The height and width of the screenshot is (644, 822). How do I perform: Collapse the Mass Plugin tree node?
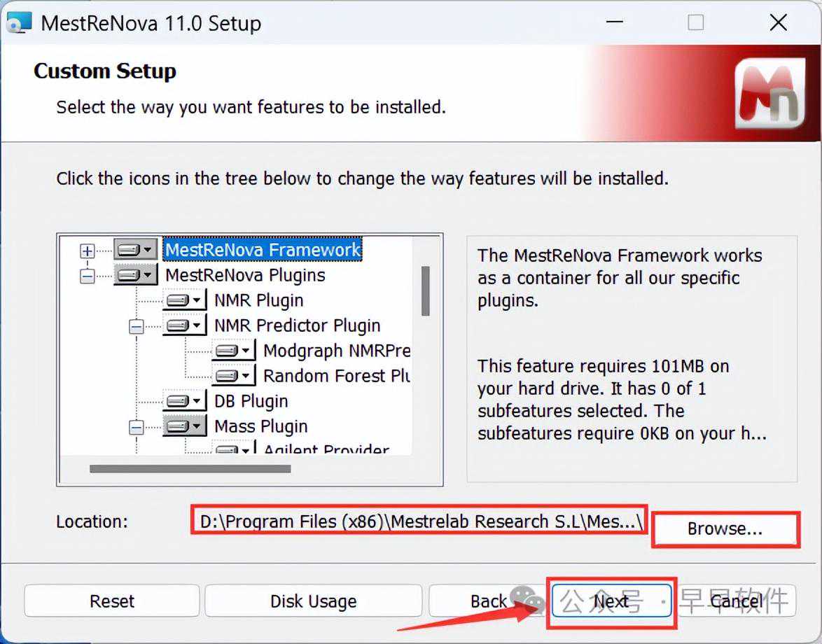137,427
